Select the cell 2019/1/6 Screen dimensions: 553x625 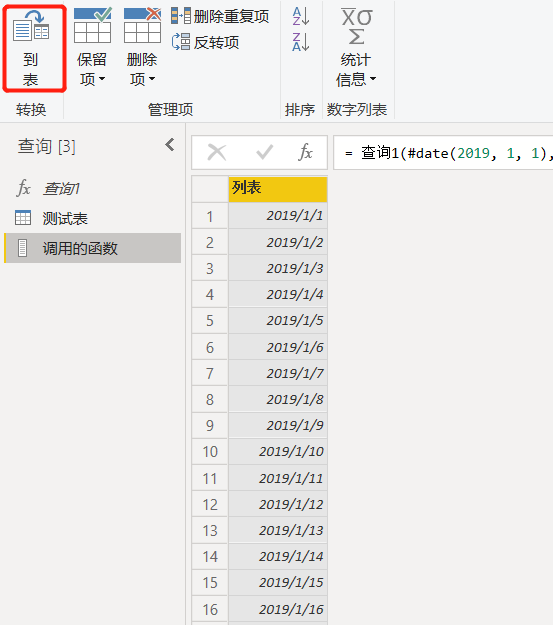(x=278, y=347)
